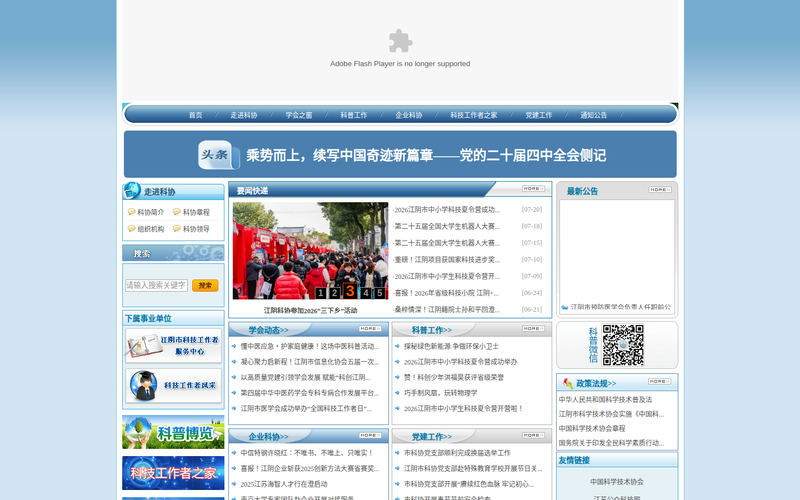Open article 2025江苏海智人才行在澄启动
Viewport: 800px width, 500px height.
[284, 484]
